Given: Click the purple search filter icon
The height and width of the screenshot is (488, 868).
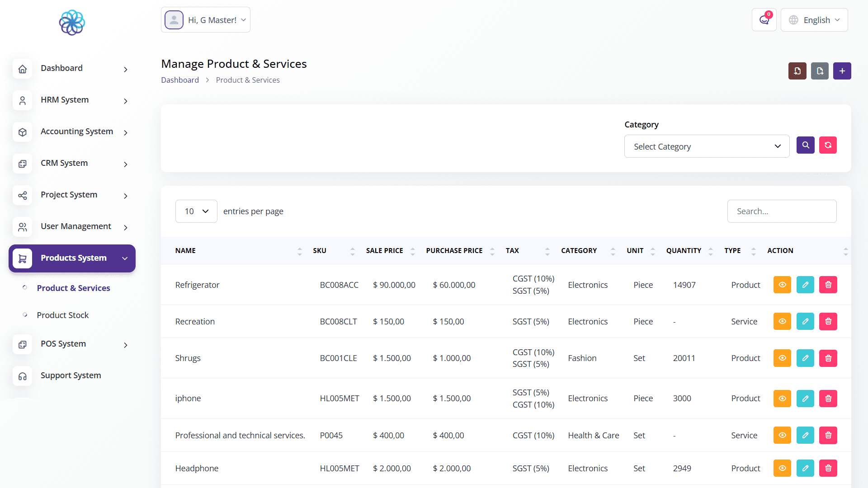Looking at the screenshot, I should [x=805, y=145].
